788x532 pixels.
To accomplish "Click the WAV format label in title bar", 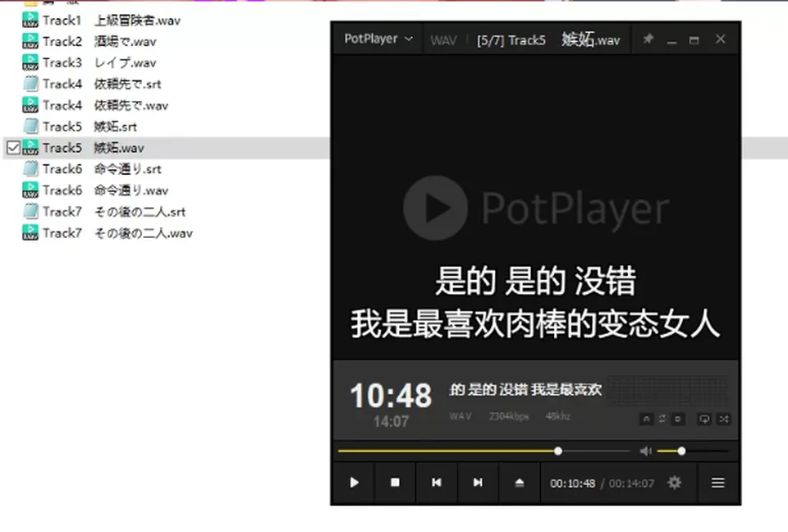I will click(x=444, y=40).
